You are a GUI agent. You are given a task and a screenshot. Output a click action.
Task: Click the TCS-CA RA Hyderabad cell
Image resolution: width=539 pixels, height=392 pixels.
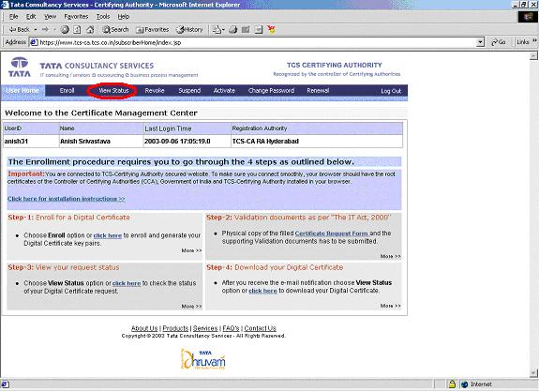pos(317,142)
